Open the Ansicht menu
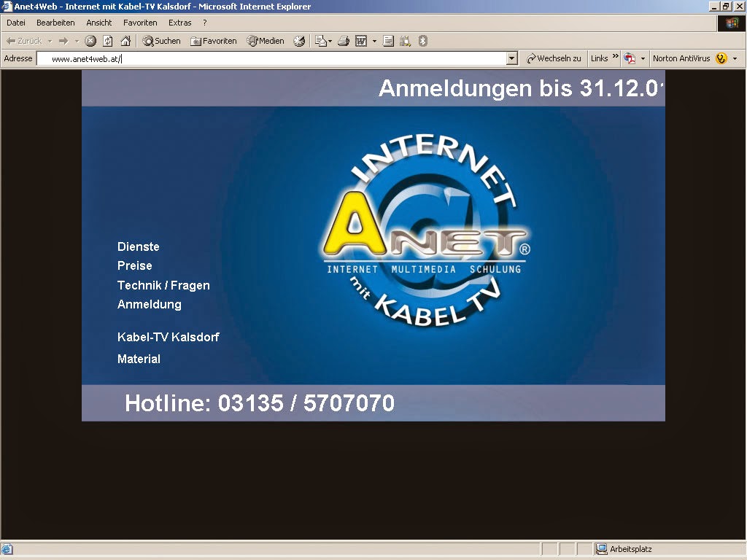Viewport: 747px width, 560px height. (99, 23)
